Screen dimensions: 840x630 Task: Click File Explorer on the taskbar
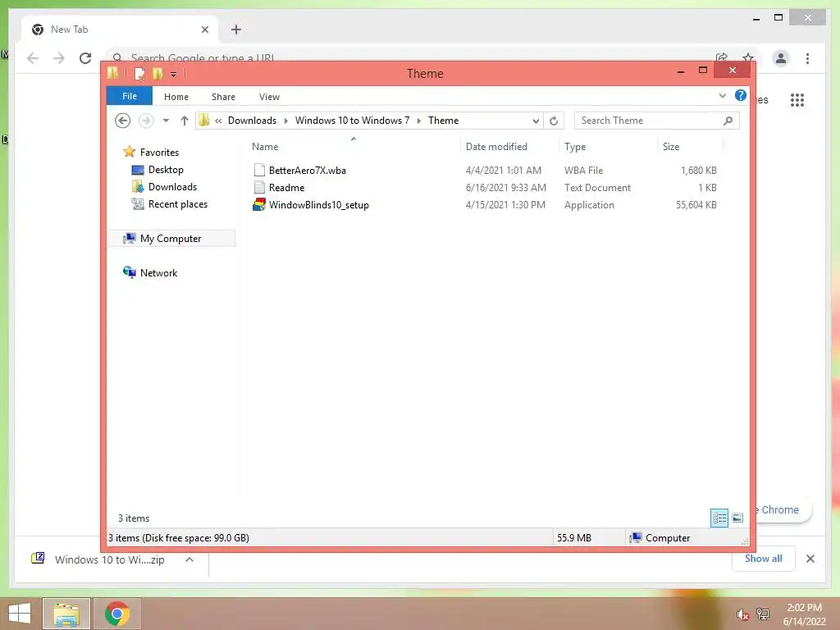66,614
